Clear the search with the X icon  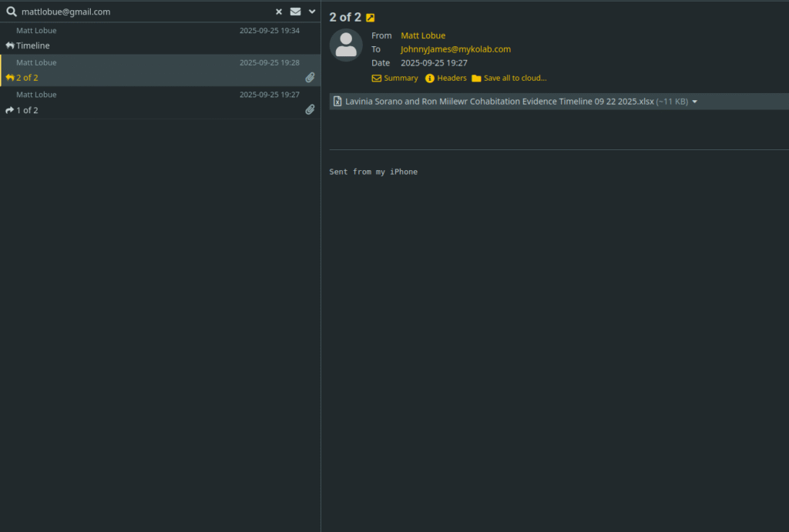[279, 12]
